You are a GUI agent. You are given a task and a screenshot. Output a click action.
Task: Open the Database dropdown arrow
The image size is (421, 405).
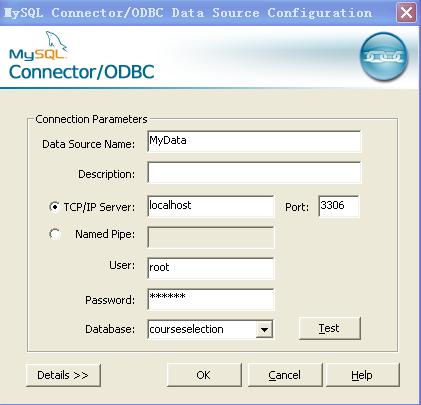(264, 330)
